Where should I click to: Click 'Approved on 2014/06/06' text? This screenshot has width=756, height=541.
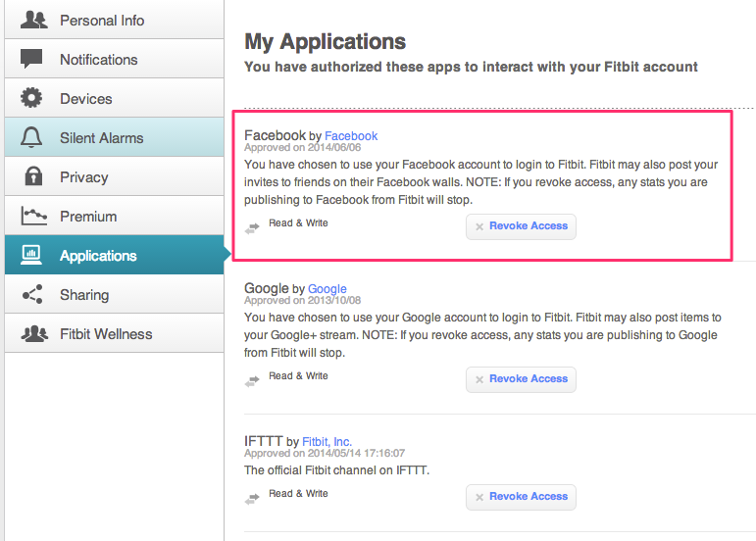tap(302, 147)
